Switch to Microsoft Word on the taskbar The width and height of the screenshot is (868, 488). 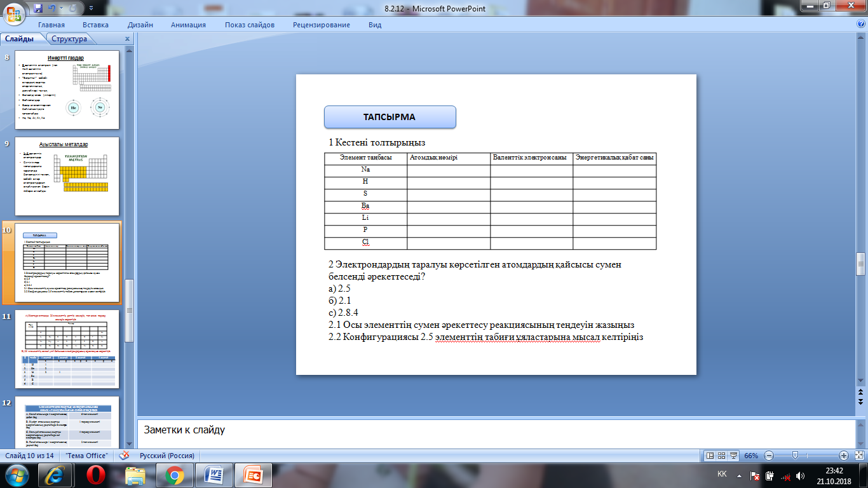pyautogui.click(x=214, y=475)
